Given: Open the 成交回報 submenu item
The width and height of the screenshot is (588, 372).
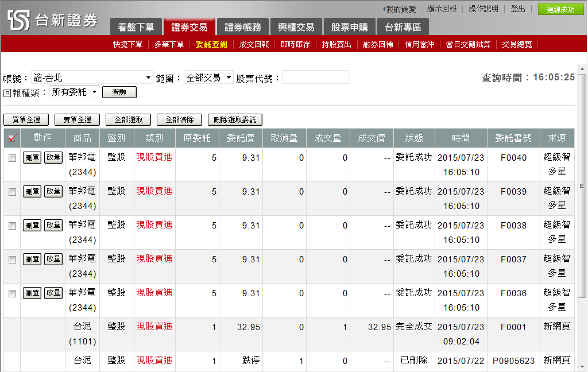Looking at the screenshot, I should (254, 44).
